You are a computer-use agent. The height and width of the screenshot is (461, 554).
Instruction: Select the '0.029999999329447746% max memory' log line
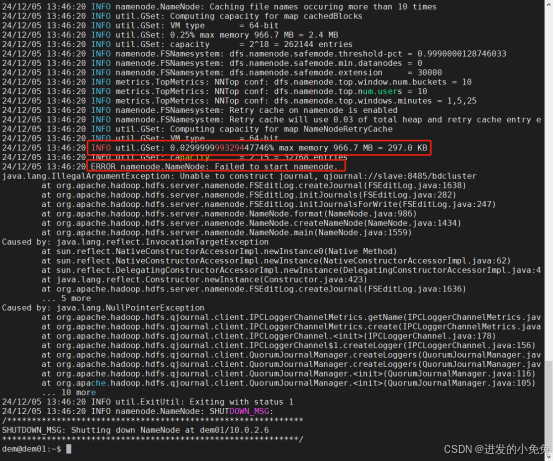[x=259, y=148]
